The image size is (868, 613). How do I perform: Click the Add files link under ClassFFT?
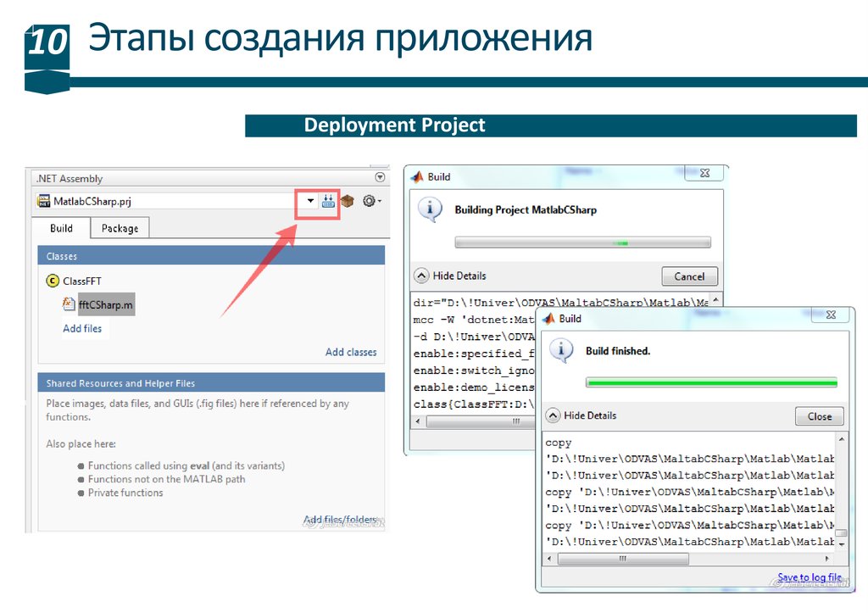click(82, 328)
